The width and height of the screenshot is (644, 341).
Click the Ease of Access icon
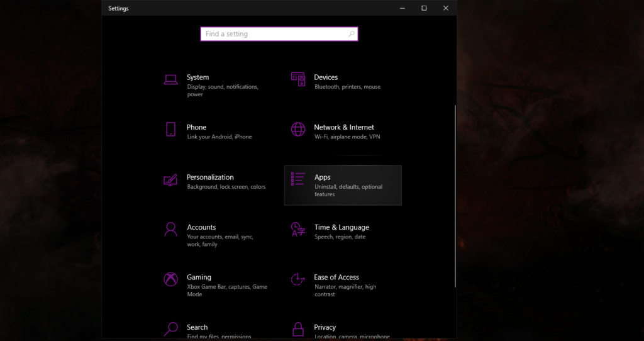(298, 279)
